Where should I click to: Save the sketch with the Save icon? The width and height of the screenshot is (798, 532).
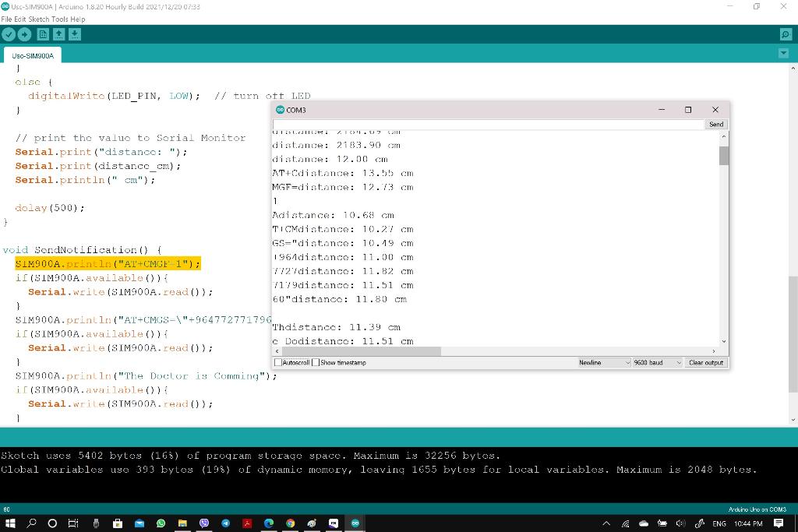tap(75, 34)
